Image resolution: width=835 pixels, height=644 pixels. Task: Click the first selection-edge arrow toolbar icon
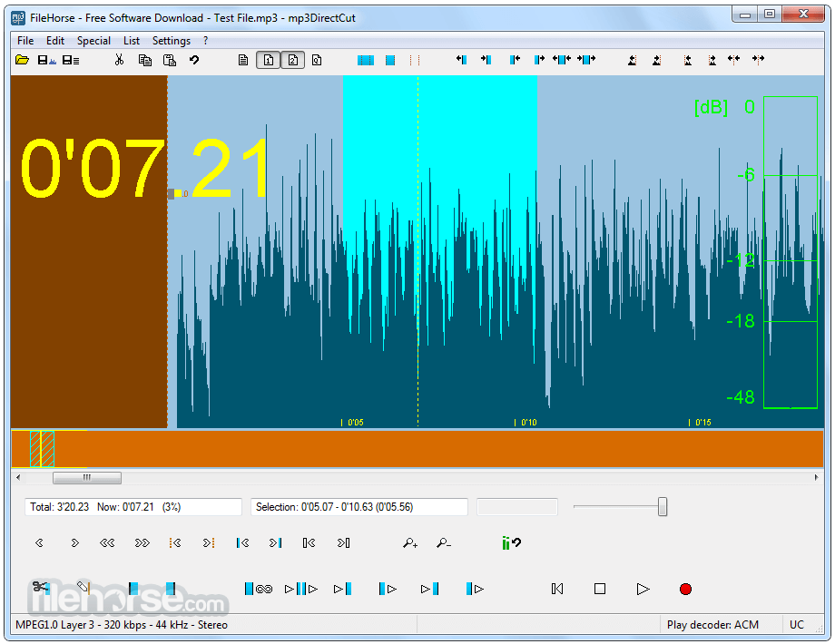pyautogui.click(x=462, y=60)
